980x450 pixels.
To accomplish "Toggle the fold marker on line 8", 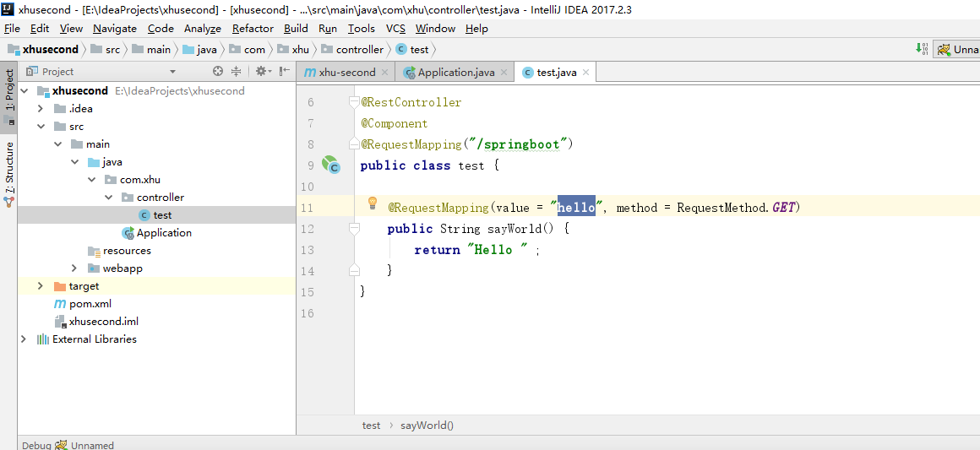I will click(x=354, y=144).
